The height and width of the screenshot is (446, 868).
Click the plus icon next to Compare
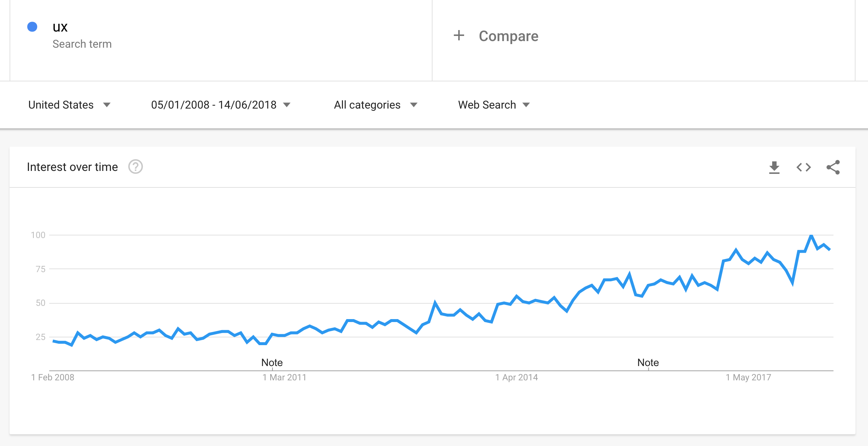click(459, 36)
